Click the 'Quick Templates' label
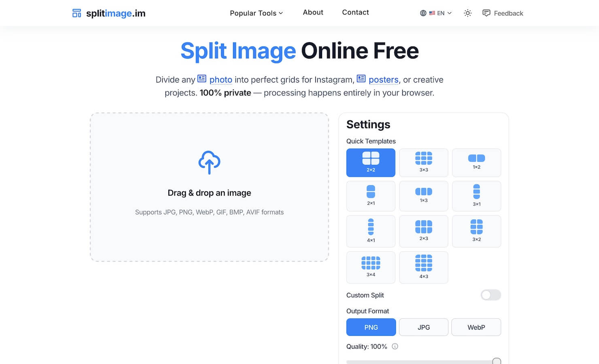Screen dimensions: 599x364 tap(371, 141)
